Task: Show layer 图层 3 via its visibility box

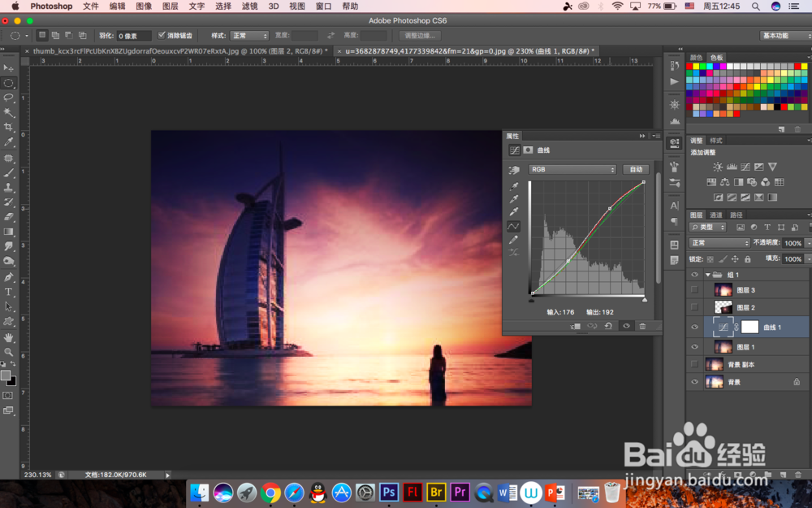Action: 694,290
